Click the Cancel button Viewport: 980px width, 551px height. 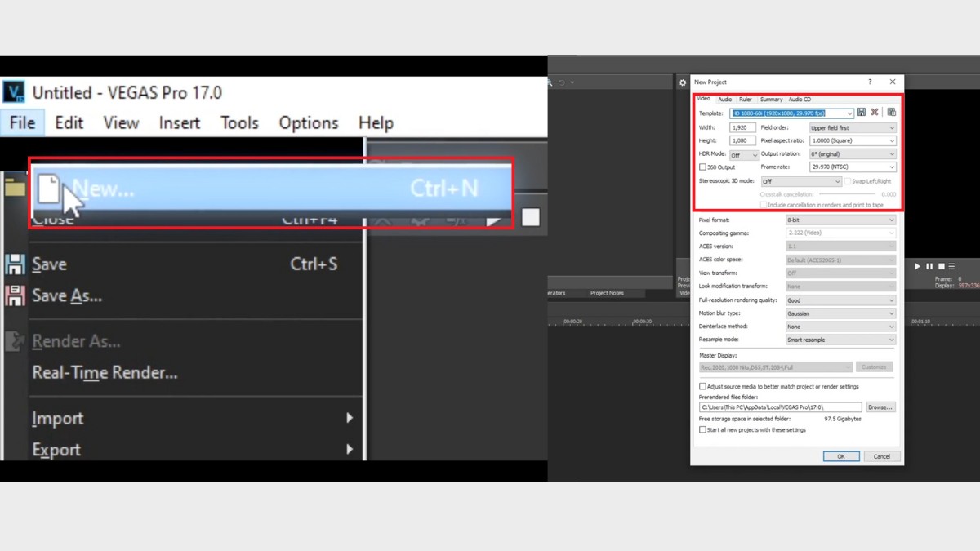[x=882, y=456]
